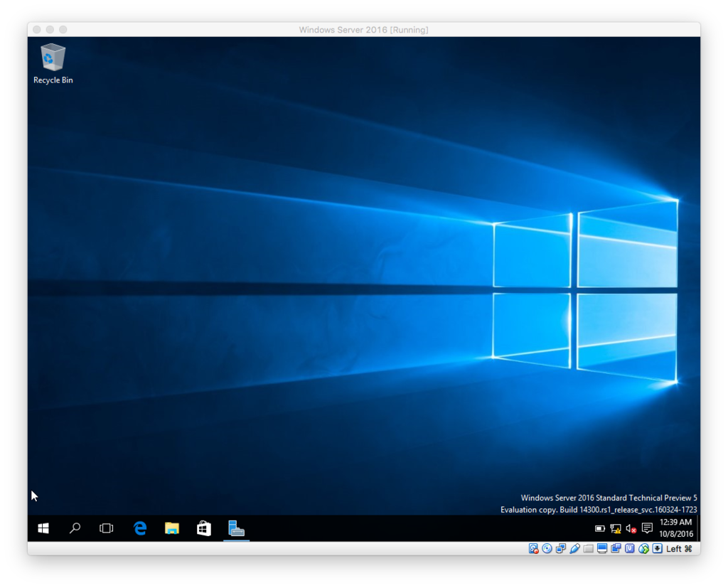Open Action Center notifications icon
The image size is (728, 588).
[647, 528]
